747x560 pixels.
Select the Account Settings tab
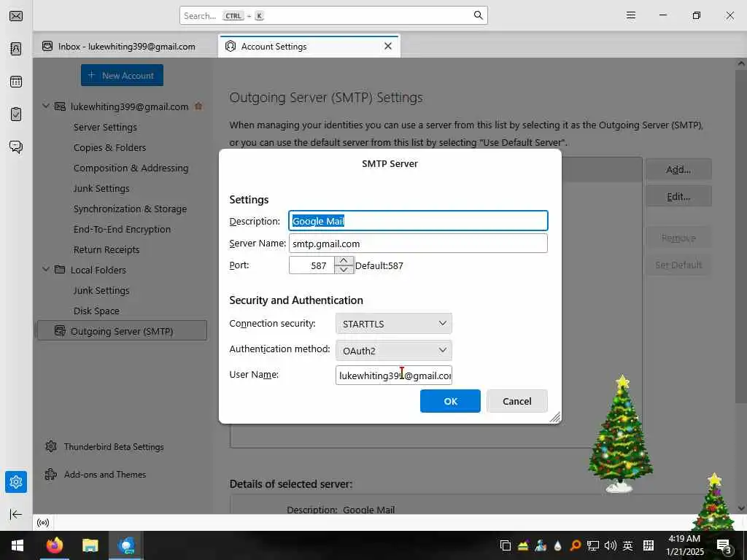[x=309, y=46]
